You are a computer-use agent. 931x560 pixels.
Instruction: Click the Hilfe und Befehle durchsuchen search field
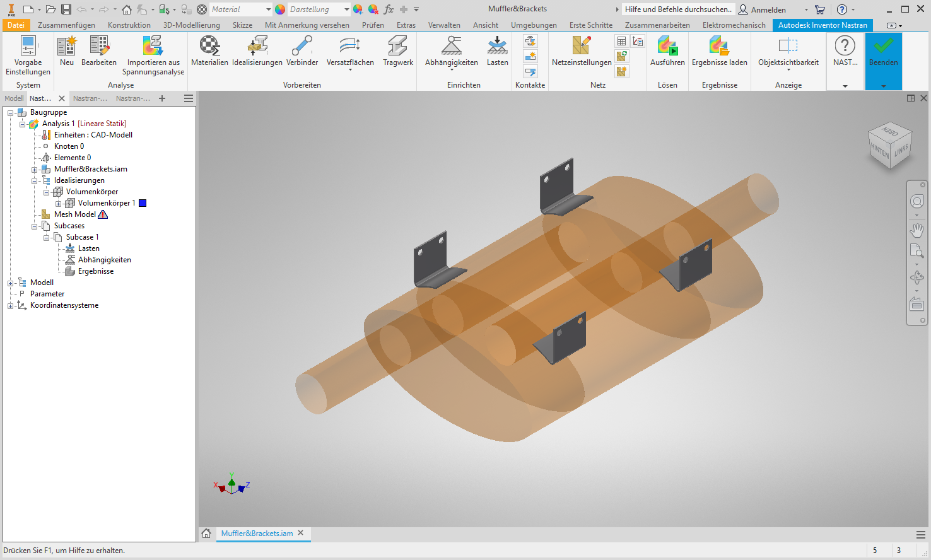click(x=679, y=9)
